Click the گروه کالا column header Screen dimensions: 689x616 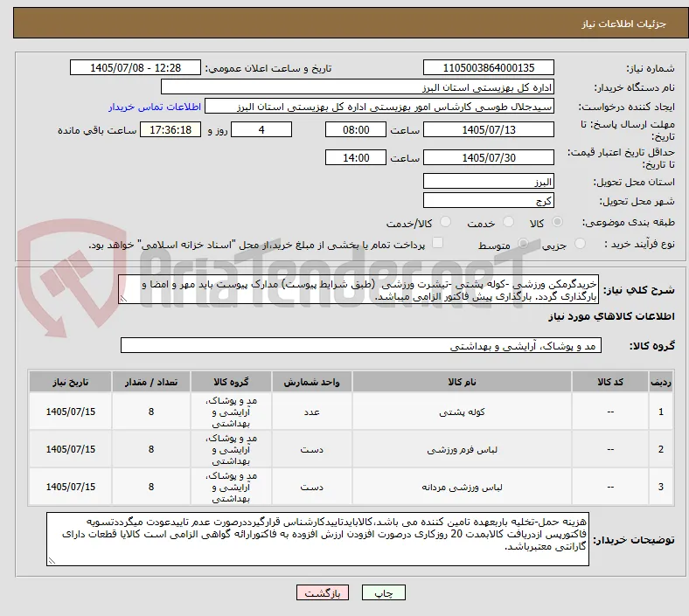pos(231,382)
